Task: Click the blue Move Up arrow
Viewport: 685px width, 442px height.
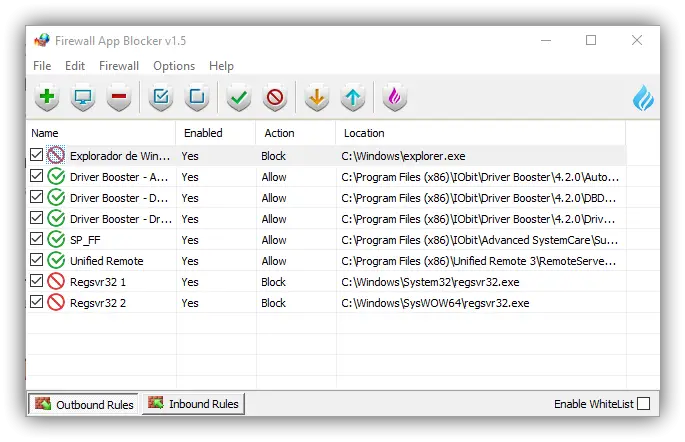Action: coord(353,97)
